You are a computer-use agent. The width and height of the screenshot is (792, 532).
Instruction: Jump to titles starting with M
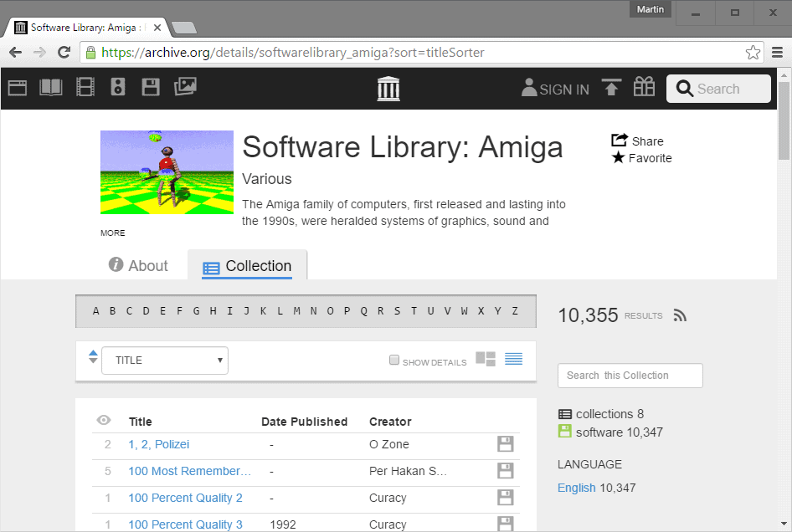[296, 311]
